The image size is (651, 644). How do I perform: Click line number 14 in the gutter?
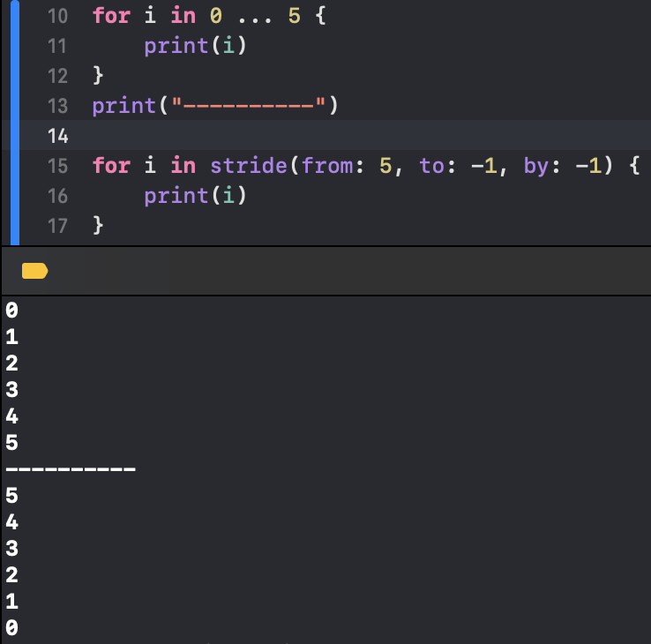pos(57,136)
